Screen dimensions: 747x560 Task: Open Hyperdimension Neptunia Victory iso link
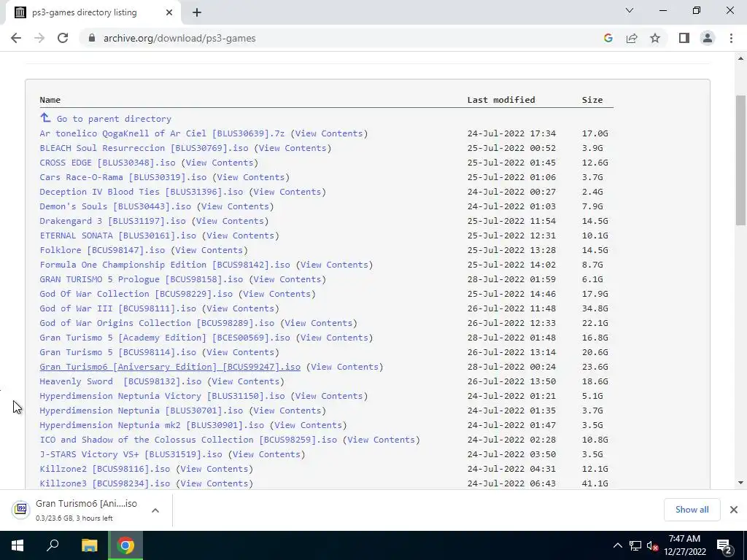(162, 396)
